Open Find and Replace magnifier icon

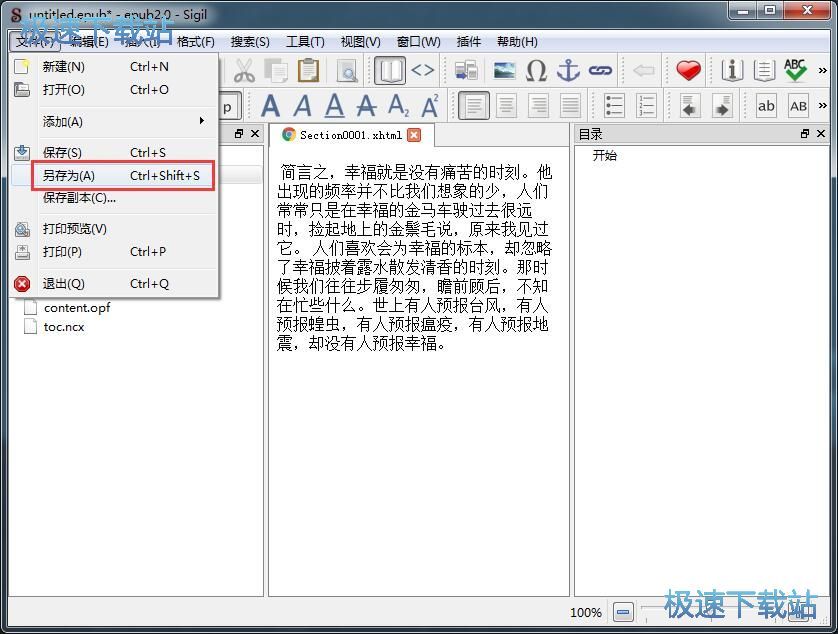pos(347,71)
